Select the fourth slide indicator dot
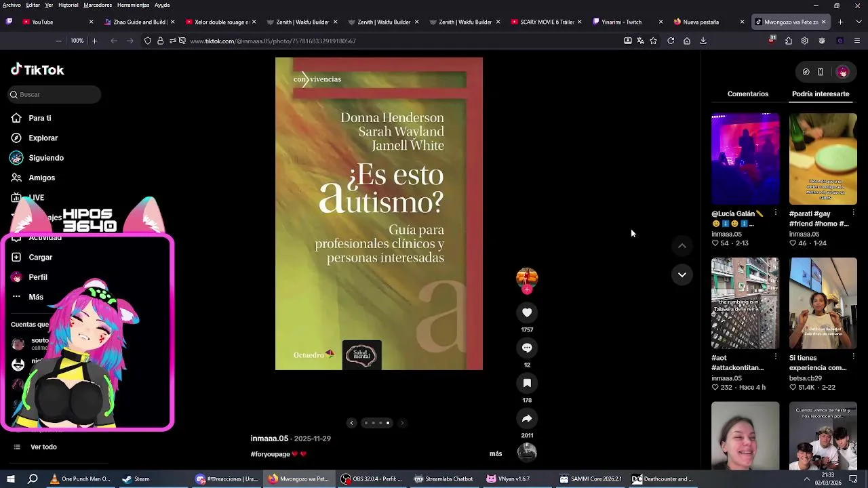Image resolution: width=868 pixels, height=488 pixels. tap(388, 423)
